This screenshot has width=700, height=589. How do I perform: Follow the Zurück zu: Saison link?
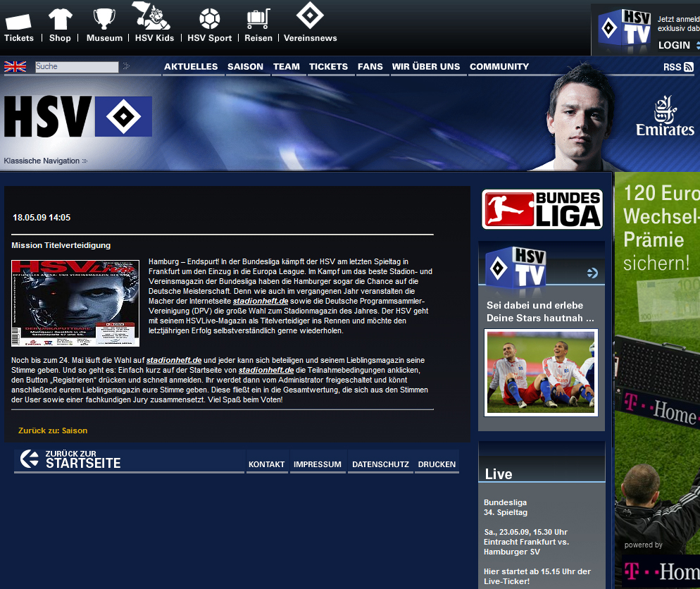[x=53, y=430]
